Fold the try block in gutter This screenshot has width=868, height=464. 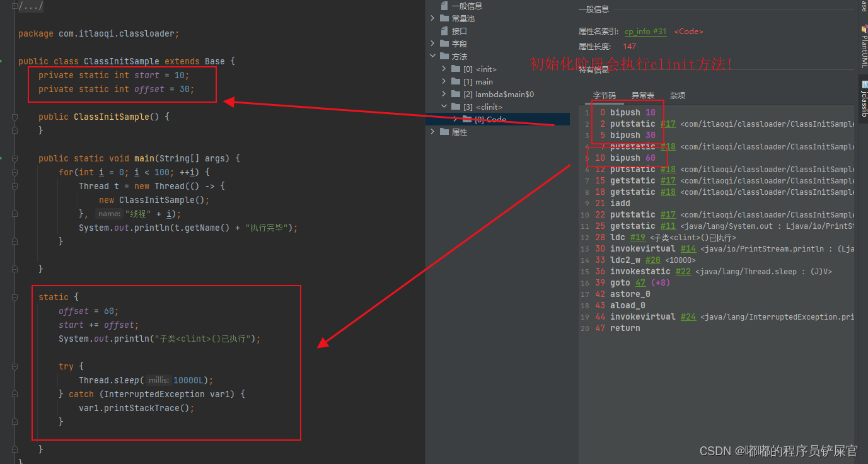click(14, 366)
